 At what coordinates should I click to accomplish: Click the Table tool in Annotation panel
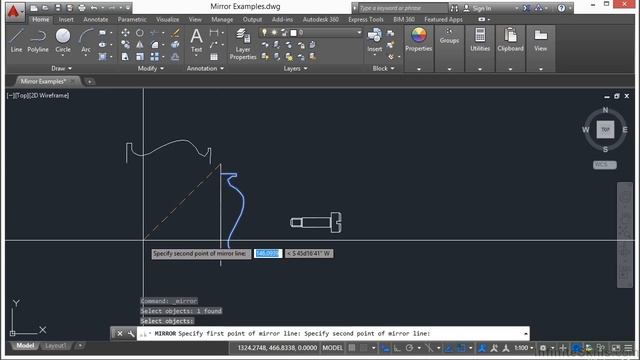pos(214,57)
